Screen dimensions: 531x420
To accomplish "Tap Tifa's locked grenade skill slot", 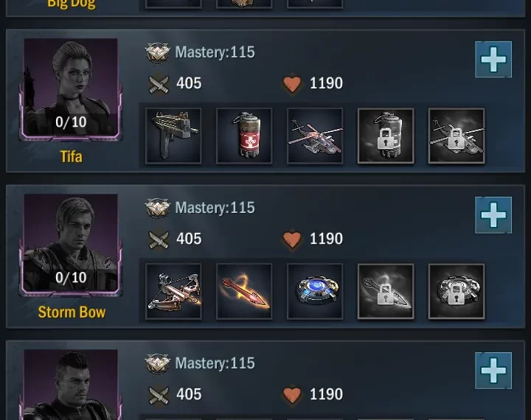I will pyautogui.click(x=386, y=136).
